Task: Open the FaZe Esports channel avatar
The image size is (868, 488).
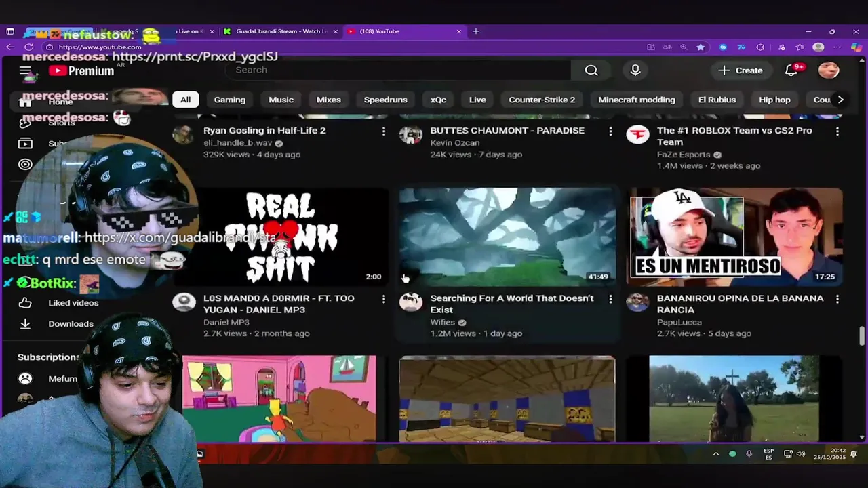Action: click(x=637, y=134)
